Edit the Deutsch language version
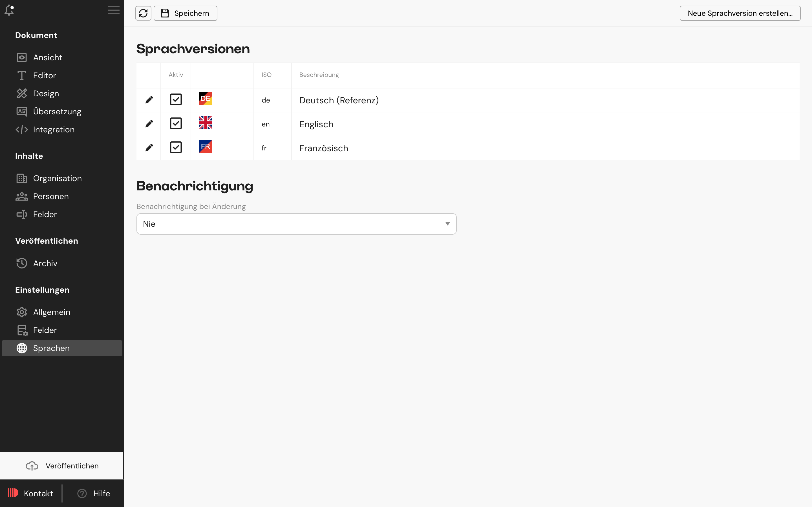 pyautogui.click(x=149, y=99)
